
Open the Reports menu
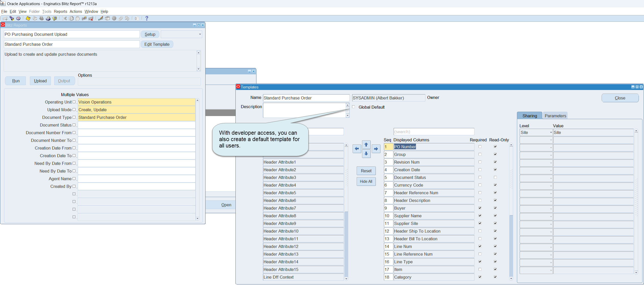coord(60,12)
